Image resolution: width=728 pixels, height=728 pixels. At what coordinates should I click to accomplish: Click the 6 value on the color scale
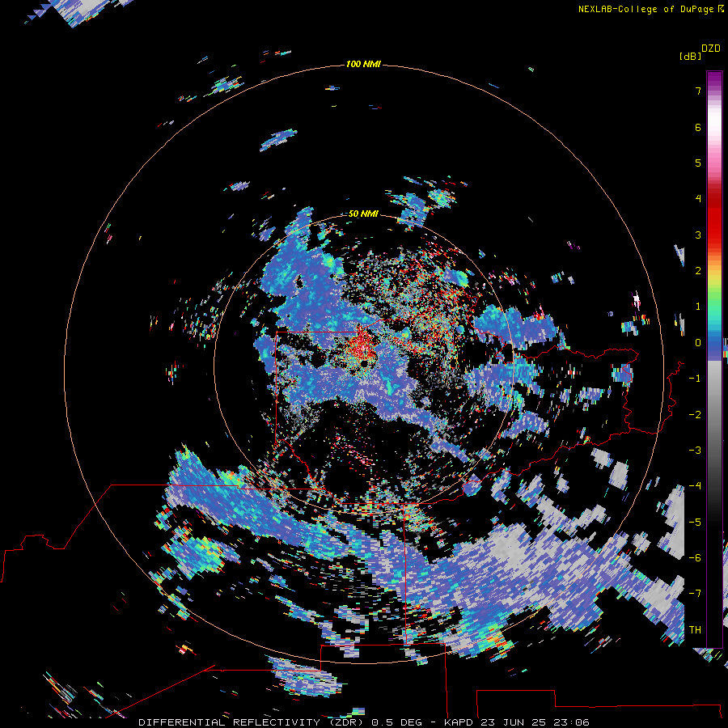pyautogui.click(x=698, y=127)
